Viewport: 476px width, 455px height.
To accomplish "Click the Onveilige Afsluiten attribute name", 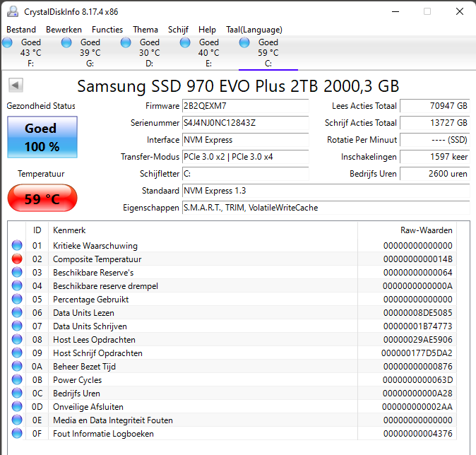I will (x=88, y=407).
